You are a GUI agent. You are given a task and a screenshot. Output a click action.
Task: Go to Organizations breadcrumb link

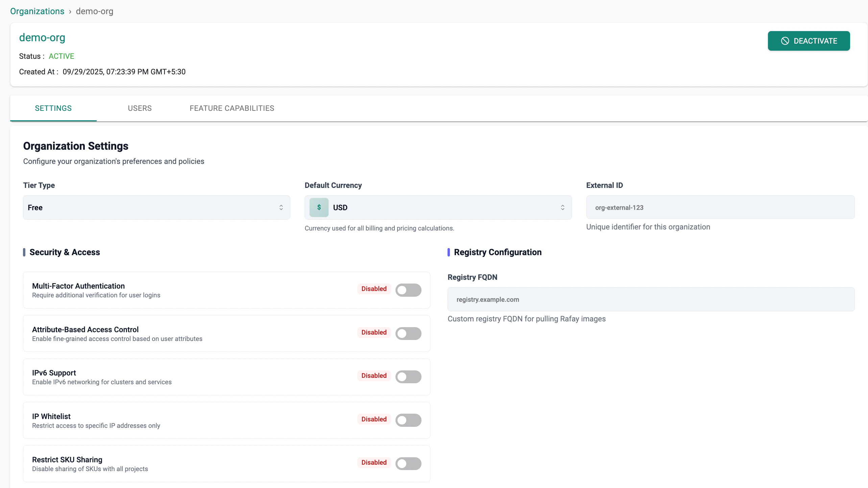pos(37,11)
